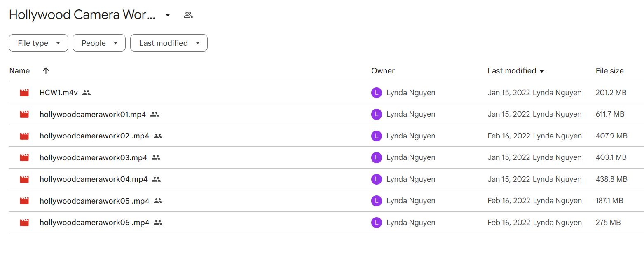This screenshot has height=258, width=644.
Task: Click the Feb 16, 2022 date for hollywoodcamerawork06 .mp4
Action: [509, 223]
